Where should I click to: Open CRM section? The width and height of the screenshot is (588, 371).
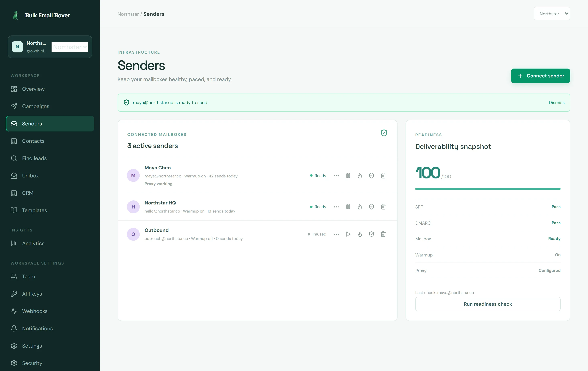pos(50,193)
